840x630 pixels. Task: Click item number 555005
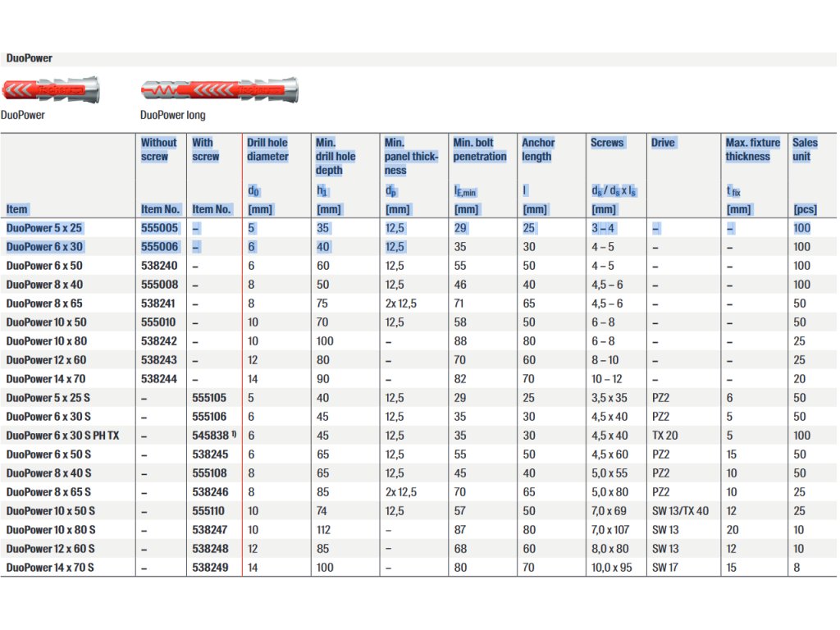point(159,228)
